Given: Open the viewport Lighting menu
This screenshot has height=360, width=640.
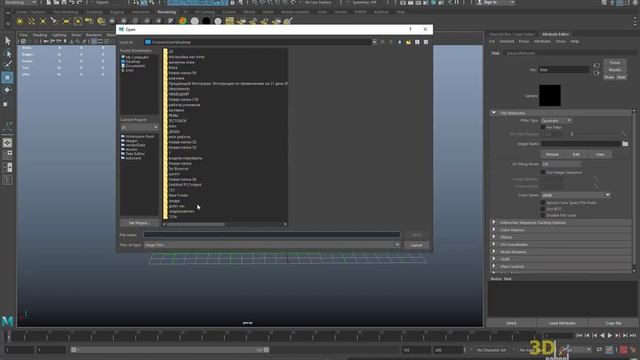Looking at the screenshot, I should coord(59,35).
